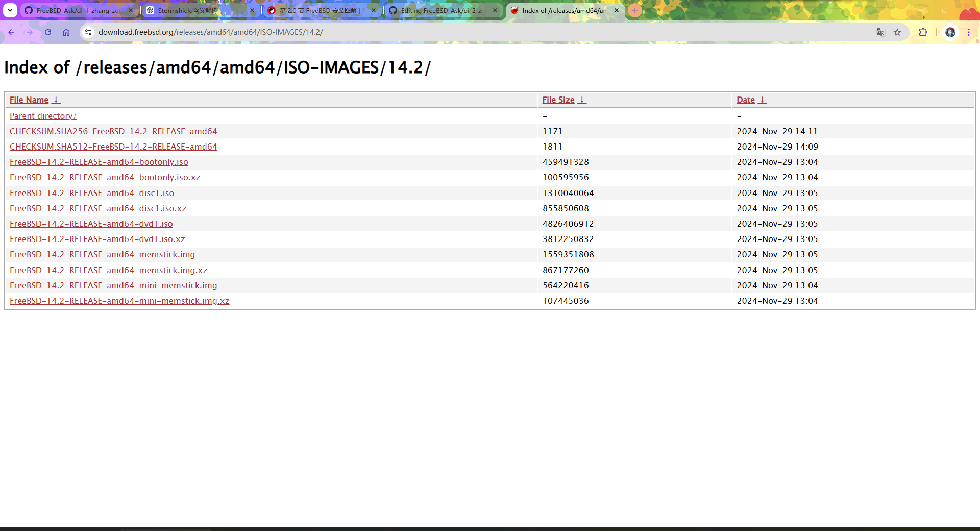Open the tab search dropdown arrow

pyautogui.click(x=10, y=10)
